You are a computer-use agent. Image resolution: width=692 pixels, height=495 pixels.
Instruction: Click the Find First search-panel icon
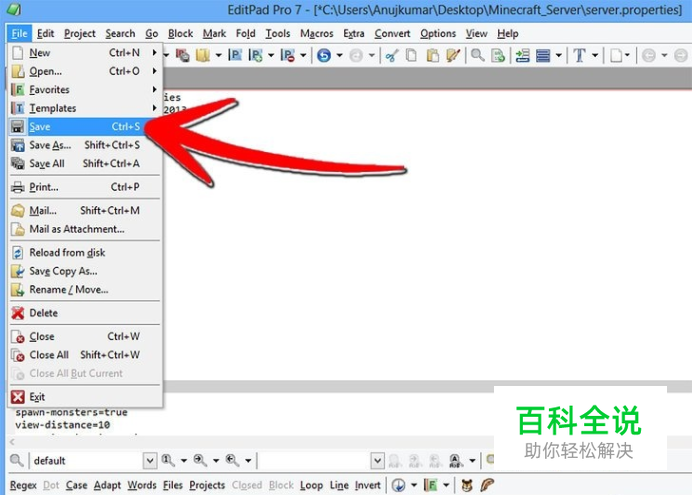click(x=168, y=461)
